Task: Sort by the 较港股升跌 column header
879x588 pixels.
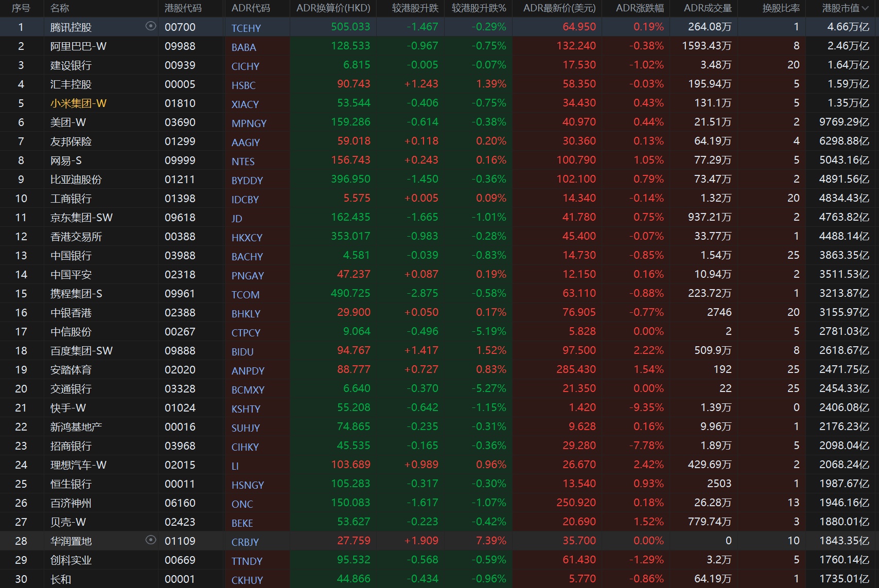Action: tap(415, 8)
